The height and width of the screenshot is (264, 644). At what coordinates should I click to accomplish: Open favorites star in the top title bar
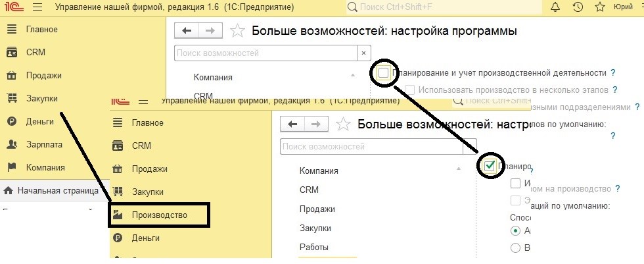coord(599,8)
